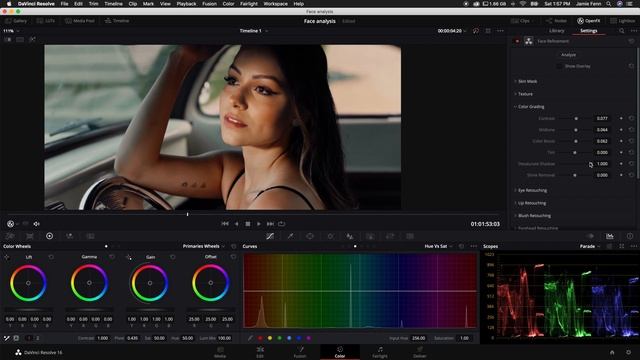Add keyframe for Tint parameter
The width and height of the screenshot is (640, 360).
click(x=621, y=152)
